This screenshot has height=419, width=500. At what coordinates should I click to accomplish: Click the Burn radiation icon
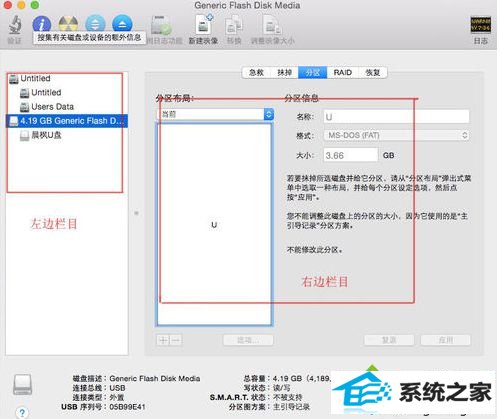pyautogui.click(x=68, y=24)
